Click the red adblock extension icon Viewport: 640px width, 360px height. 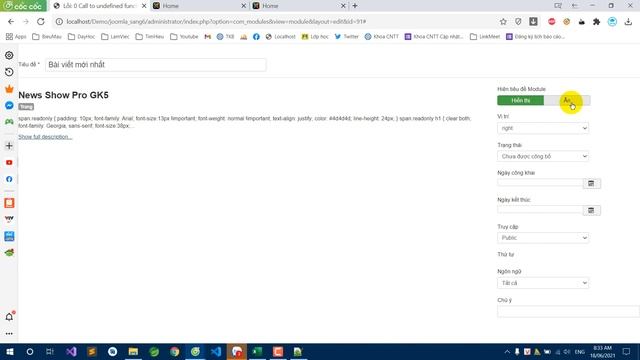point(552,22)
